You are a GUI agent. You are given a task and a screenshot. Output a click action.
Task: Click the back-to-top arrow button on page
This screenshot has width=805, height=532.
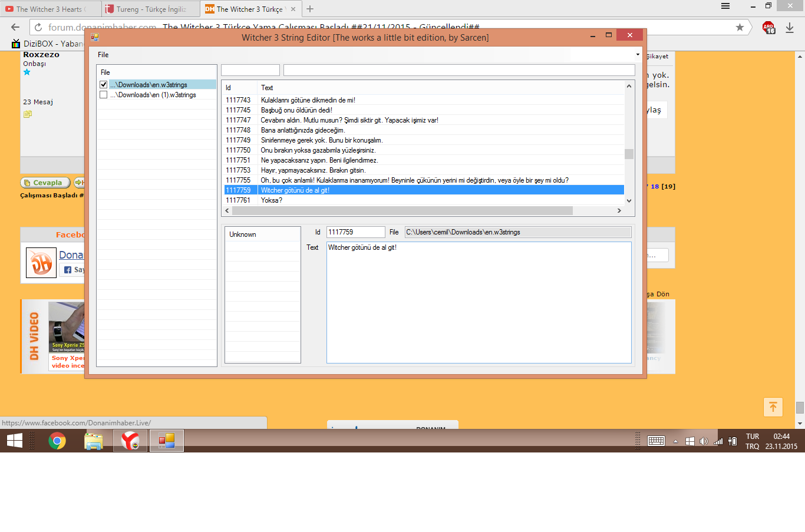point(773,407)
